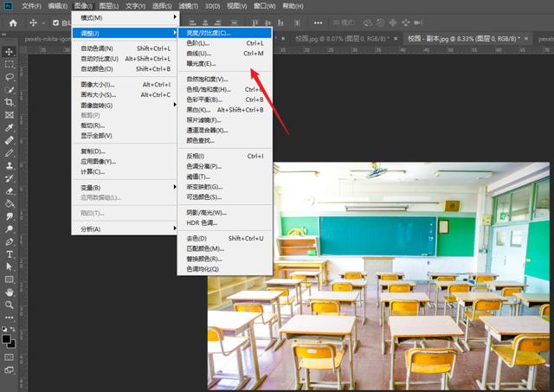Change screen mode icon at toolbox bottom
Viewport: 554px width, 392px height.
tap(10, 370)
